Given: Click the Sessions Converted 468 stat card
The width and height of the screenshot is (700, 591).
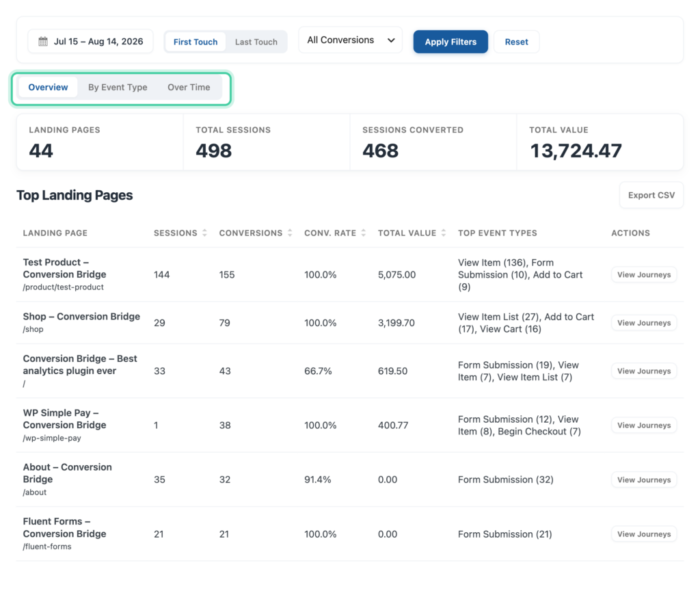Looking at the screenshot, I should 433,142.
